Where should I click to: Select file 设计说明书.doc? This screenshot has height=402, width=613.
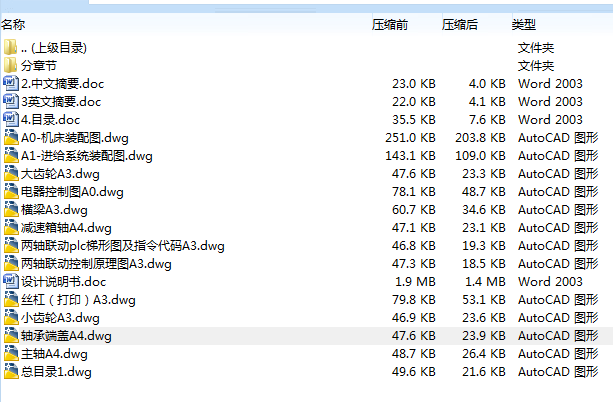(63, 282)
